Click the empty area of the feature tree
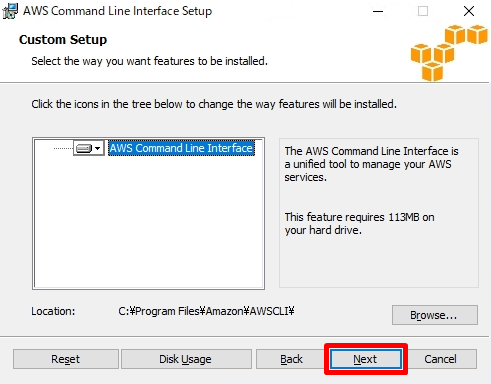The image size is (491, 384). point(149,223)
